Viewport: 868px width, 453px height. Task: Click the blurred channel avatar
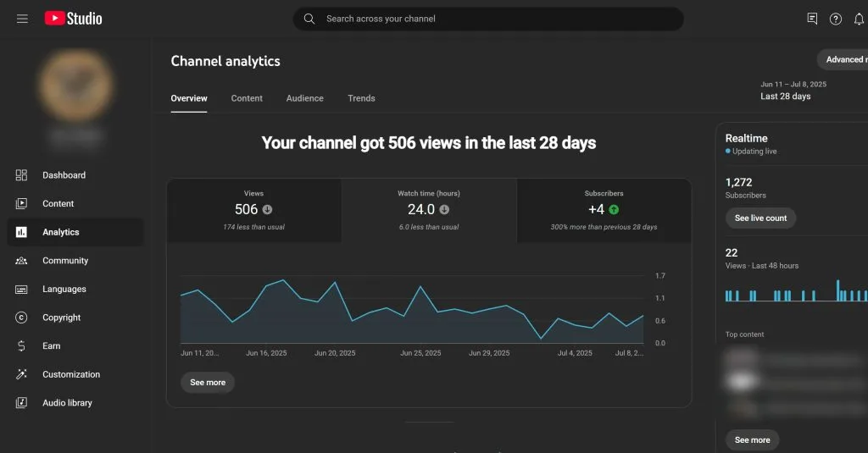pos(76,86)
